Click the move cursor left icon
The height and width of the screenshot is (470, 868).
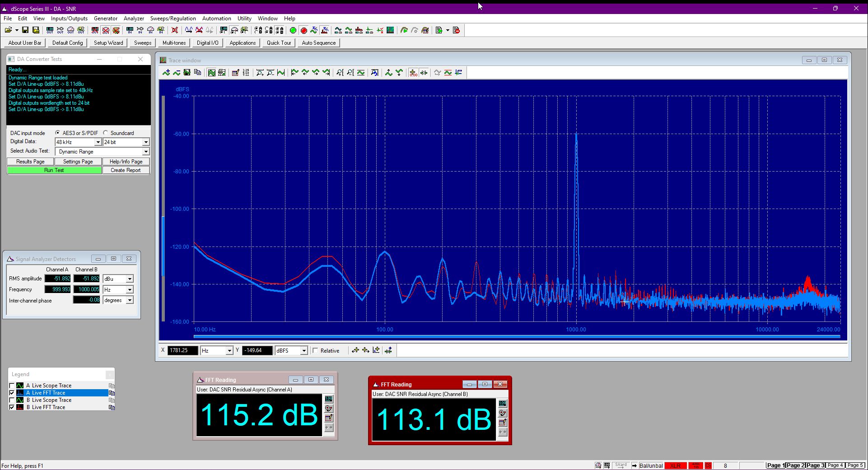(x=355, y=350)
